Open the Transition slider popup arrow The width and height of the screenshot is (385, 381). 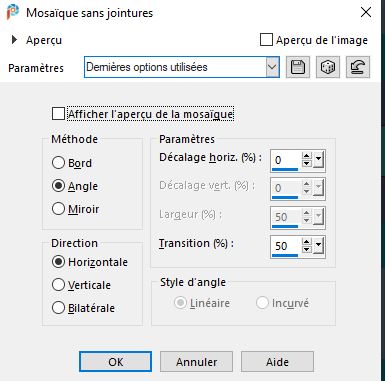(318, 246)
